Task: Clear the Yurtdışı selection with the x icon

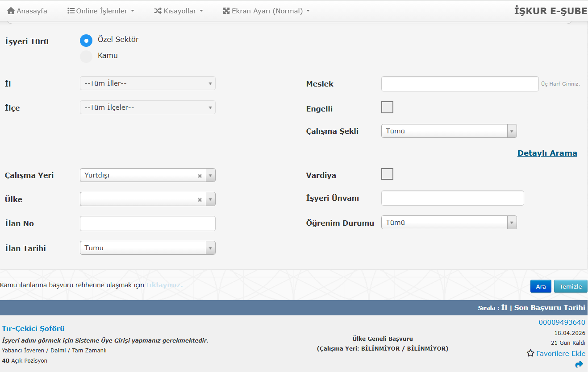Action: (x=200, y=176)
